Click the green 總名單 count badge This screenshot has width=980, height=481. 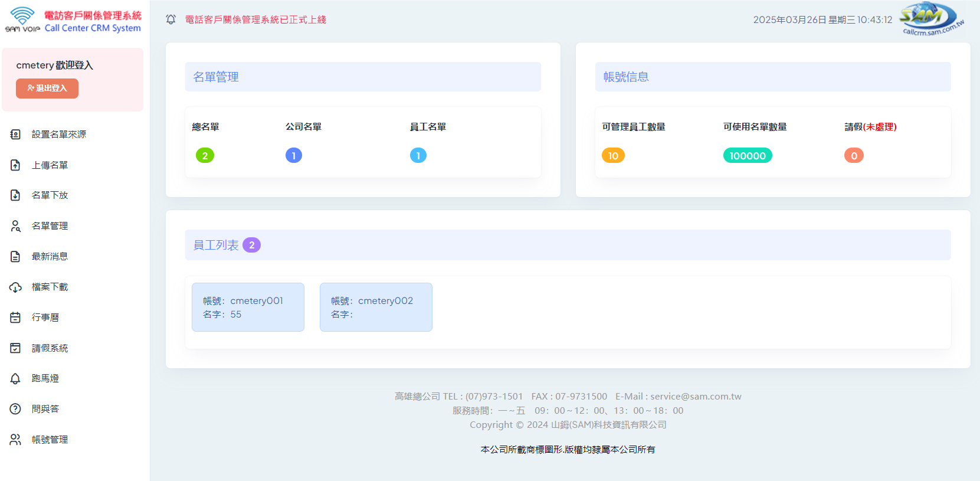[205, 156]
